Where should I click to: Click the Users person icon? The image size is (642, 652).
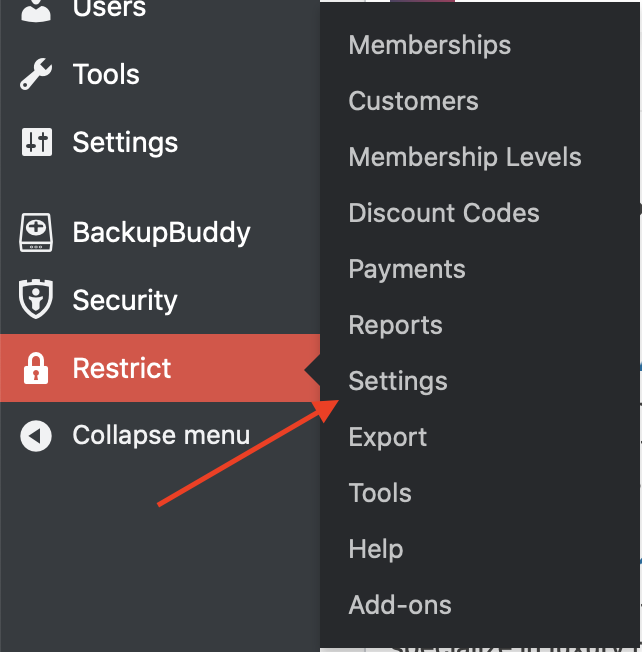[36, 9]
